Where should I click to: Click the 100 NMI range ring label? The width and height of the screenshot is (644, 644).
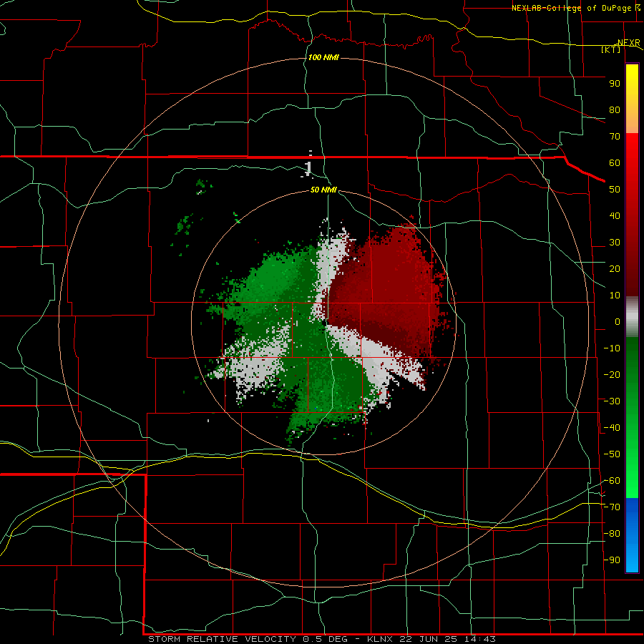pyautogui.click(x=323, y=57)
